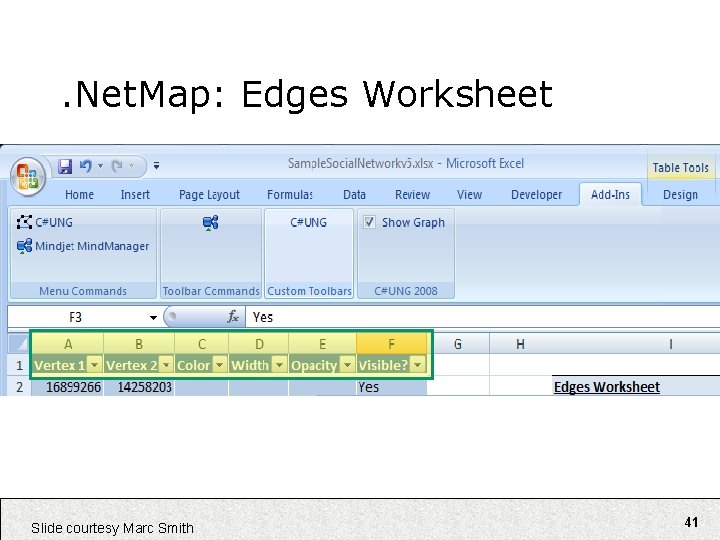
Task: Click the Insert Function fx icon
Action: (233, 317)
